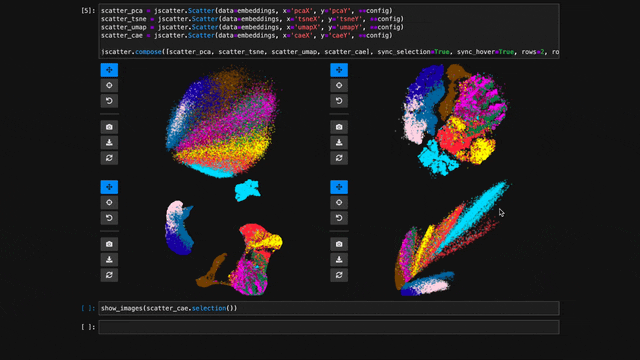The width and height of the screenshot is (640, 360).
Task: Click into the show_images(scatter_cae.selection()) cell
Action: pyautogui.click(x=329, y=308)
